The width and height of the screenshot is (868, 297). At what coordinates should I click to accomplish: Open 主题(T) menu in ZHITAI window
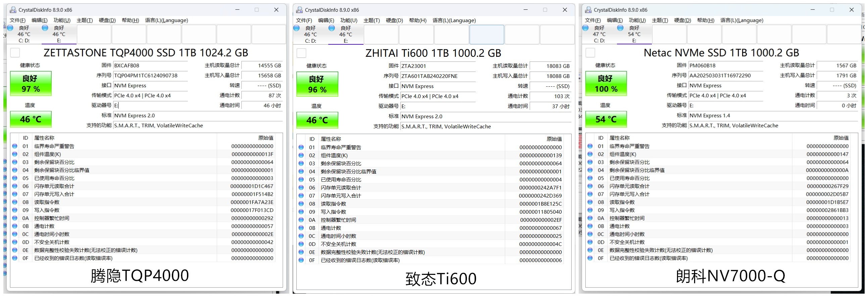(x=372, y=20)
